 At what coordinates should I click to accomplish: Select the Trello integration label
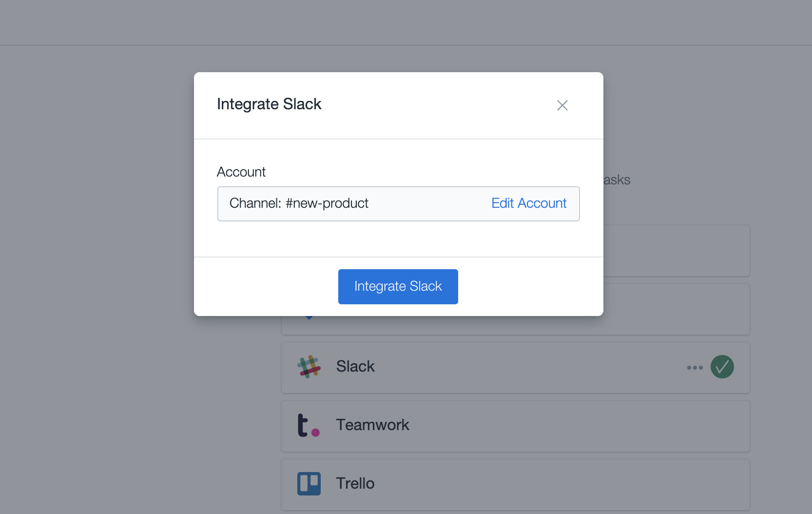coord(355,483)
